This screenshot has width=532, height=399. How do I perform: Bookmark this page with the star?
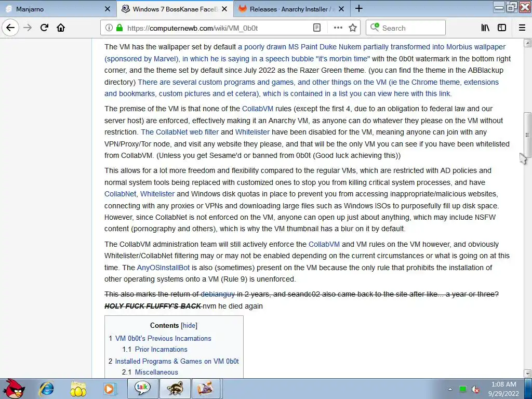pyautogui.click(x=353, y=28)
